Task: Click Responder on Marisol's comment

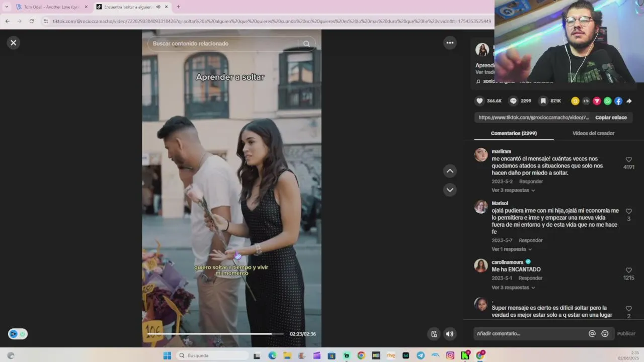Action: click(x=531, y=240)
